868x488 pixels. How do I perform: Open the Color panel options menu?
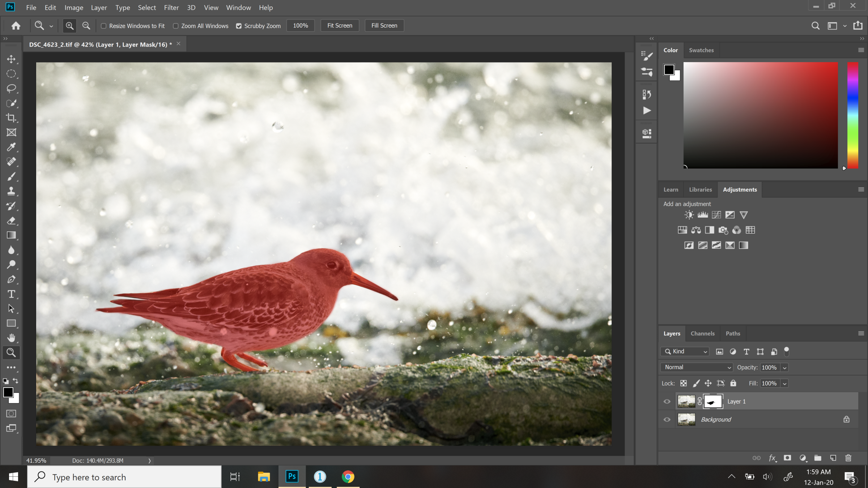pyautogui.click(x=861, y=50)
